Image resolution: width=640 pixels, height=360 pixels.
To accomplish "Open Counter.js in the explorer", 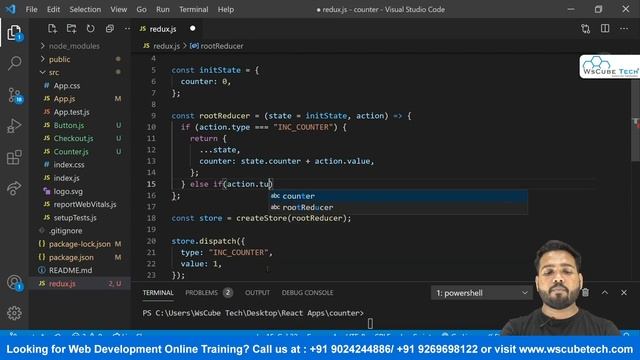I will pyautogui.click(x=71, y=151).
